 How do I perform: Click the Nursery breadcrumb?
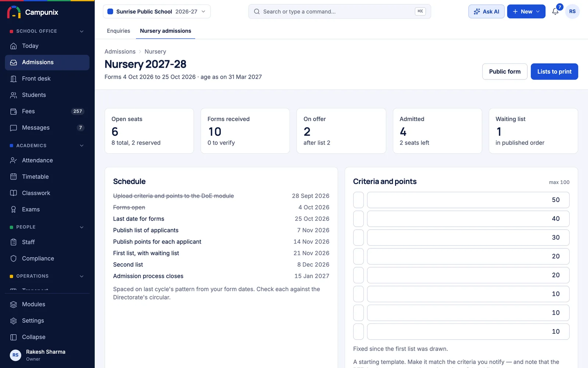click(155, 52)
